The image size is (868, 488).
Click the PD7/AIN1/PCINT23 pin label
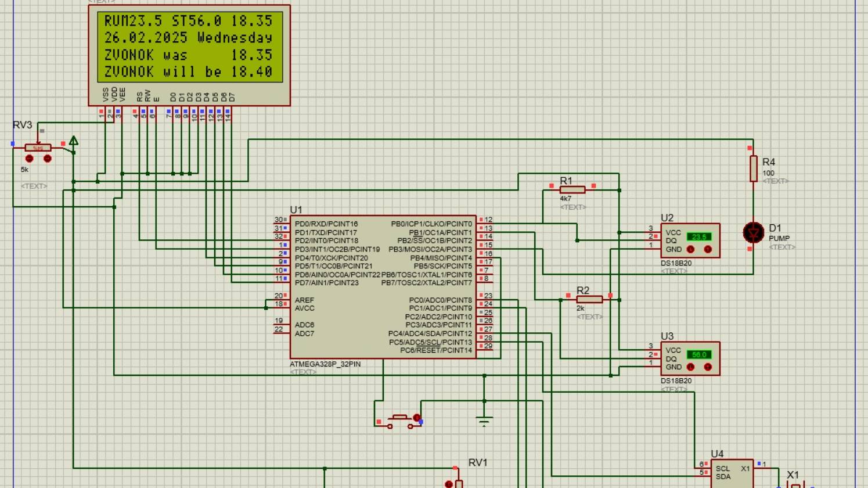tap(326, 283)
